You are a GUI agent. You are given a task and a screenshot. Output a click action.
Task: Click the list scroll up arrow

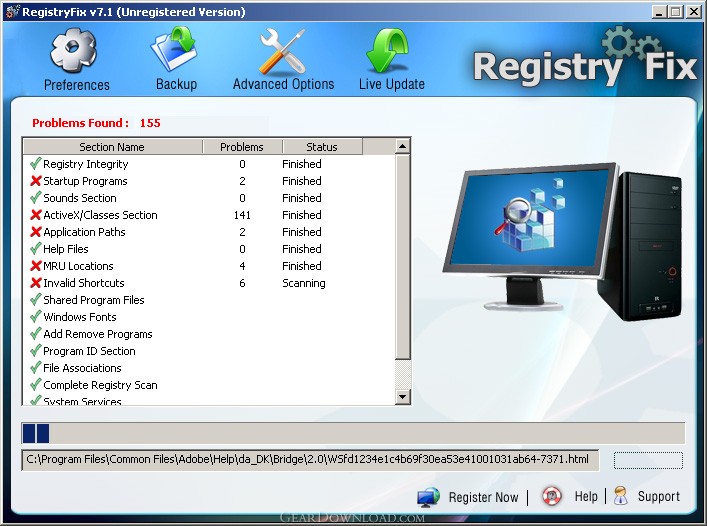[402, 146]
